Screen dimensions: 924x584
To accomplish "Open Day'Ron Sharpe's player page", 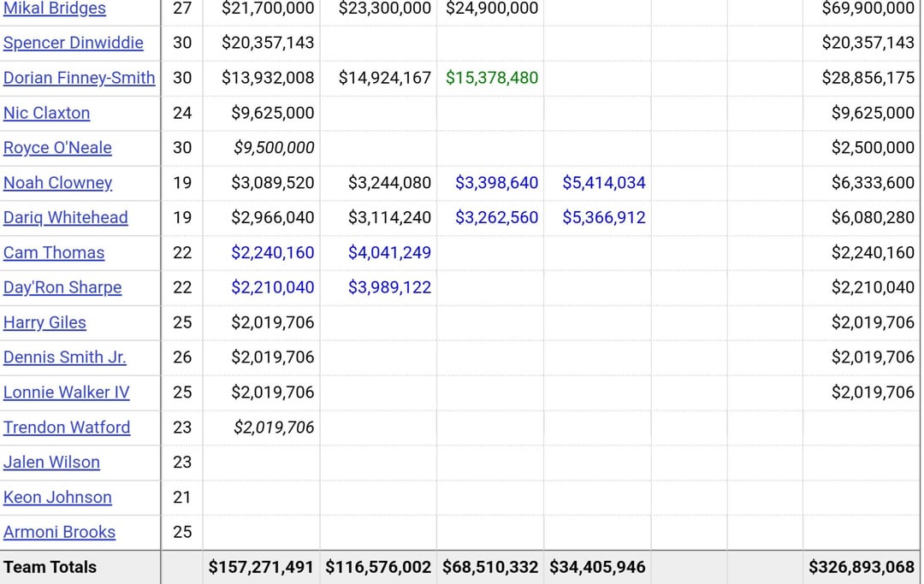I will click(62, 287).
